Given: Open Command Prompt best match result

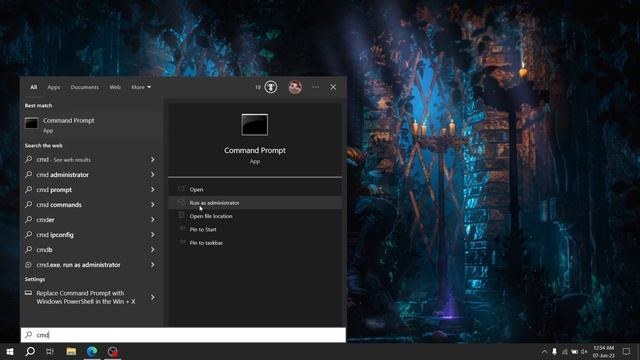Looking at the screenshot, I should click(x=91, y=124).
